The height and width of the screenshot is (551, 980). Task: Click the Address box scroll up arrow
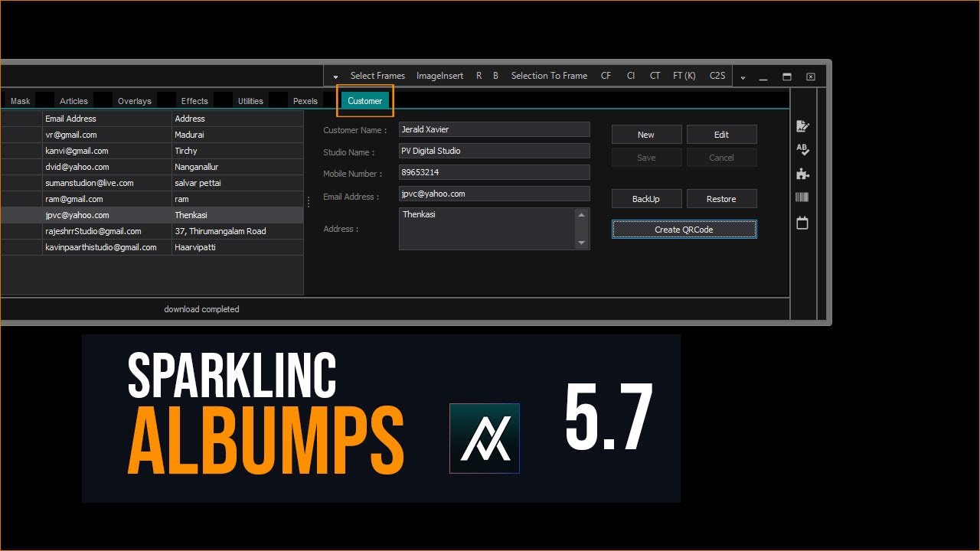581,216
